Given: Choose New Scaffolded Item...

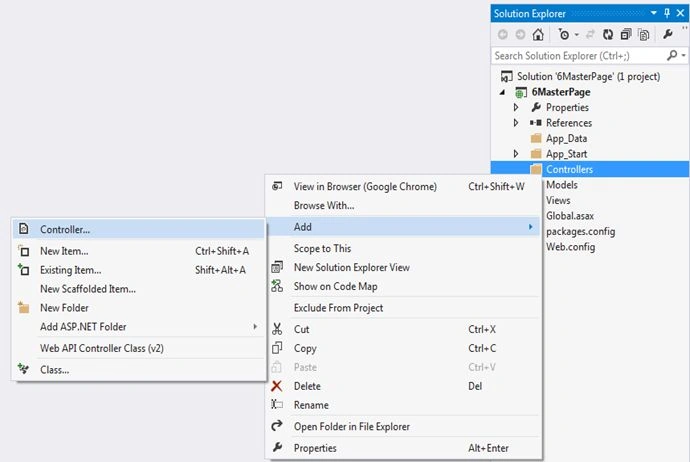Looking at the screenshot, I should [x=139, y=289].
